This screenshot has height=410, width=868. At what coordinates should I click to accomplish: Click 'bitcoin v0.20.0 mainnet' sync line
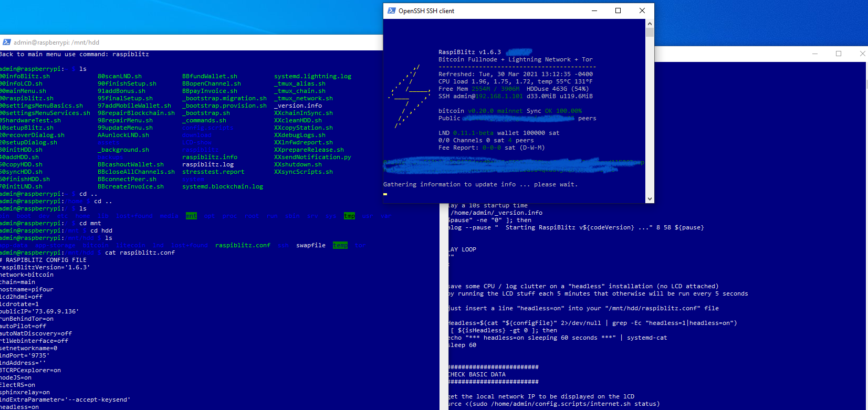510,111
